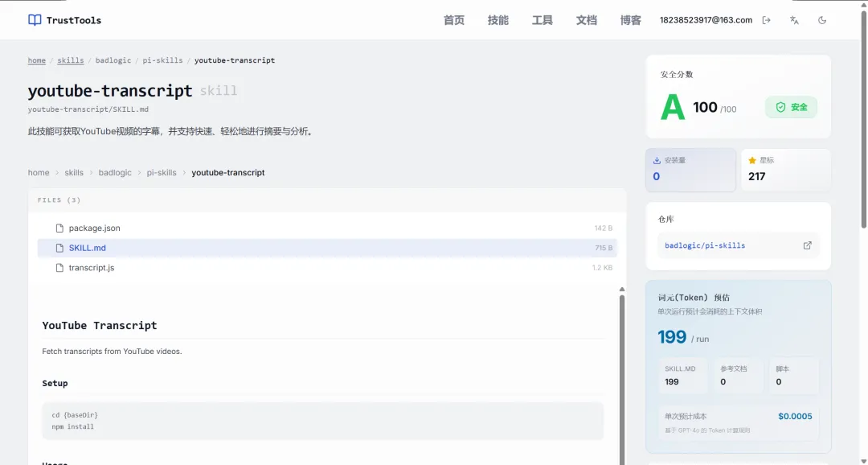Click badlogic in the second breadcrumb row
The height and width of the screenshot is (465, 868).
115,172
